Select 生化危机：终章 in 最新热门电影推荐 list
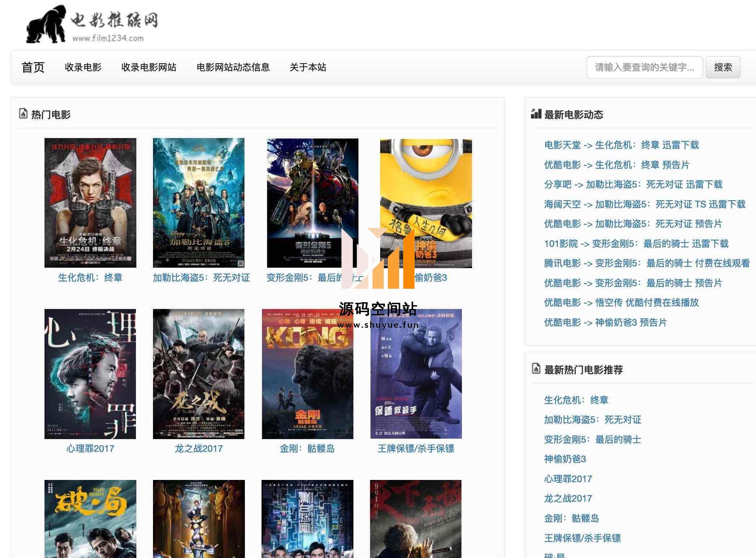 576,400
